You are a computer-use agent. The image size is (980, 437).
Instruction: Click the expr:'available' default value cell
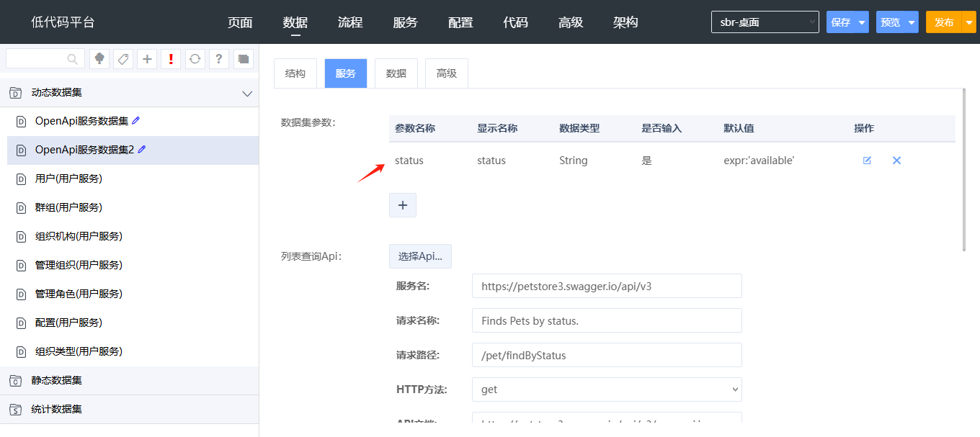[759, 161]
